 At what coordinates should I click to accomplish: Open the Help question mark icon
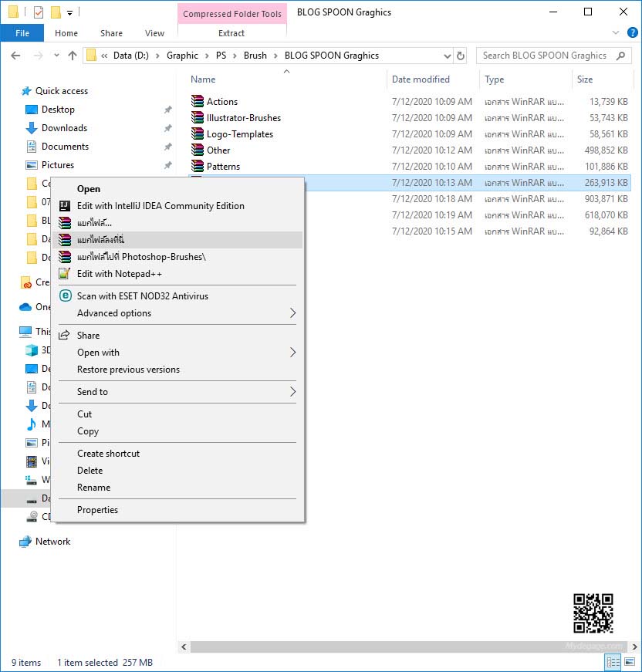[632, 32]
